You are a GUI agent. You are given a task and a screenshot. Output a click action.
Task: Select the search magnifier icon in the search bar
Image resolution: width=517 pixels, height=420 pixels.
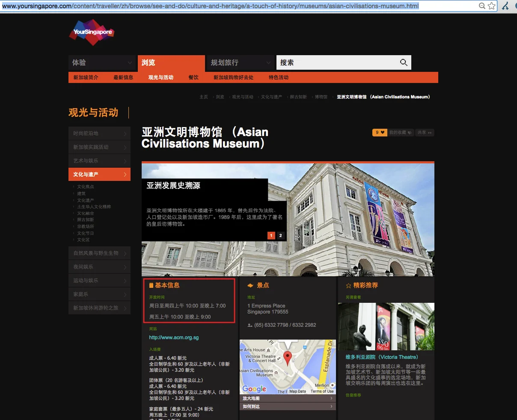[403, 62]
